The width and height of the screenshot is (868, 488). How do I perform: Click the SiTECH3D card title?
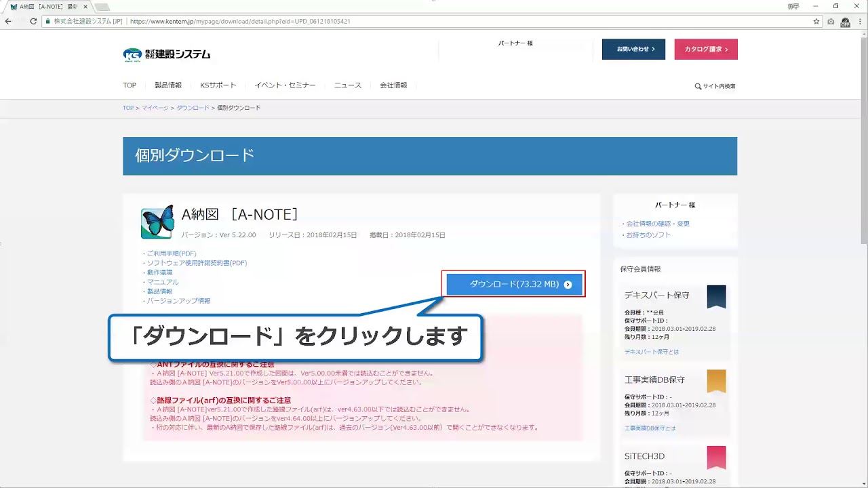point(644,456)
